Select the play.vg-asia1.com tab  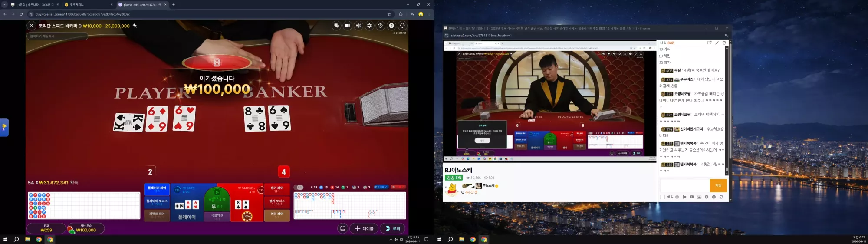pyautogui.click(x=142, y=4)
